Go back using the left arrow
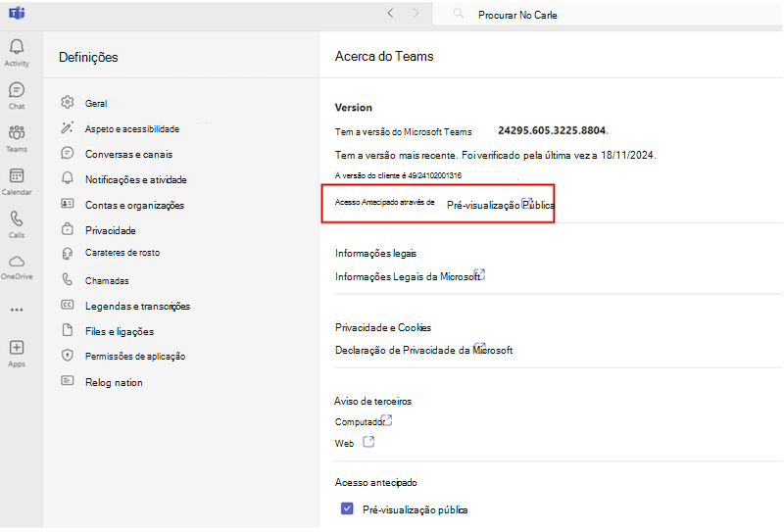 [390, 14]
